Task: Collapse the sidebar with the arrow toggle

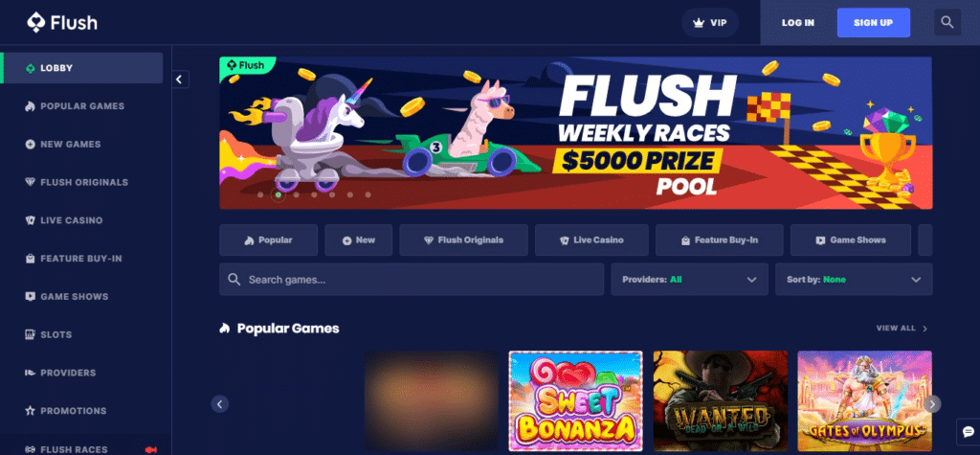Action: (180, 80)
